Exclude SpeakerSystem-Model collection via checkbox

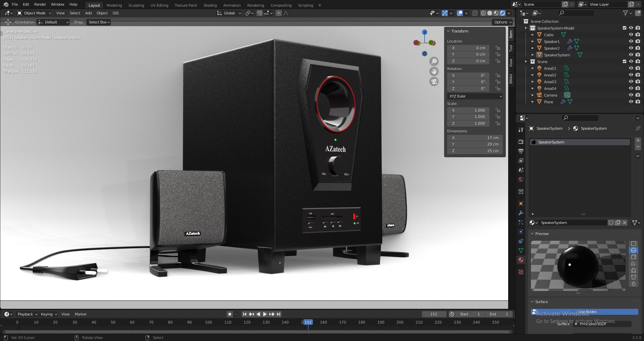tap(624, 28)
